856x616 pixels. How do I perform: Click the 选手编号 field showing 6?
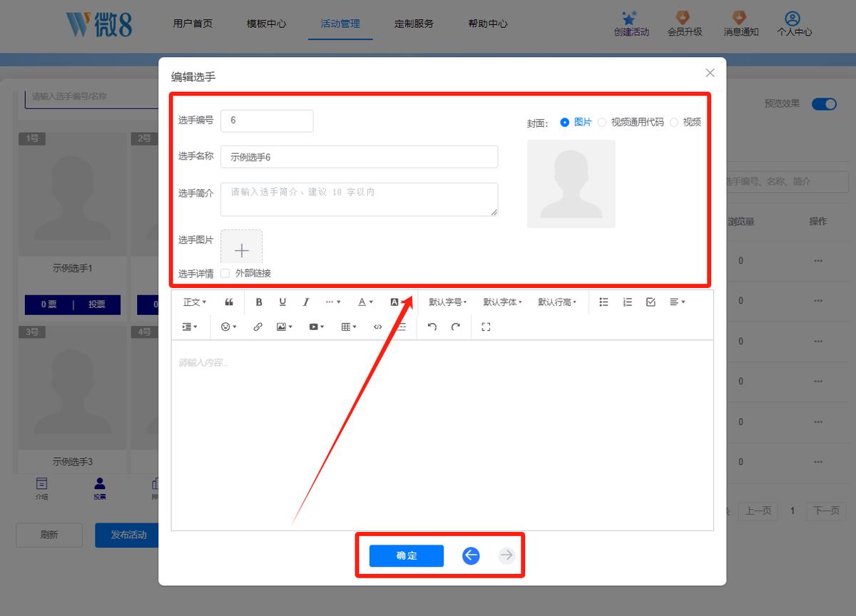coord(267,120)
